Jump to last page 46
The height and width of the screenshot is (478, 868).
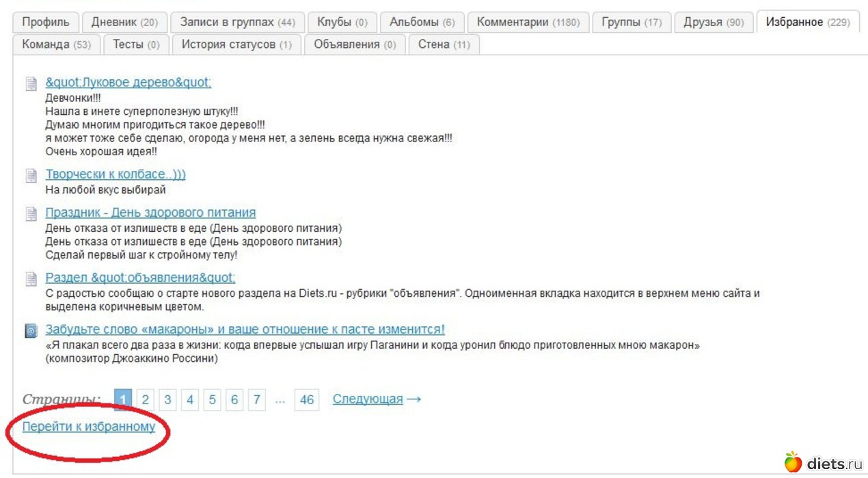point(307,399)
